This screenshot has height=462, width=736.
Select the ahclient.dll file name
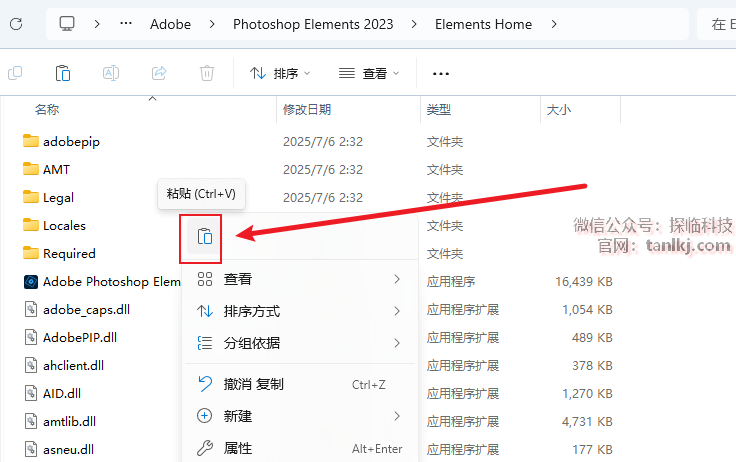pos(73,365)
